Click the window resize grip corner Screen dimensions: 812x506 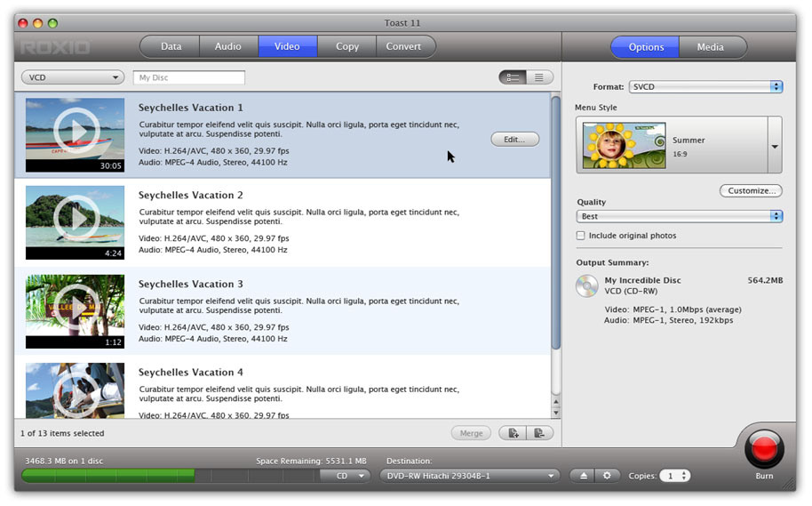789,485
